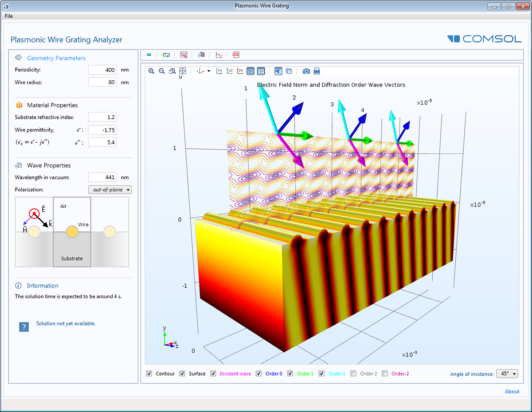Screen dimensions: 532x412
Task: Click the print graphics icon
Action: 317,71
